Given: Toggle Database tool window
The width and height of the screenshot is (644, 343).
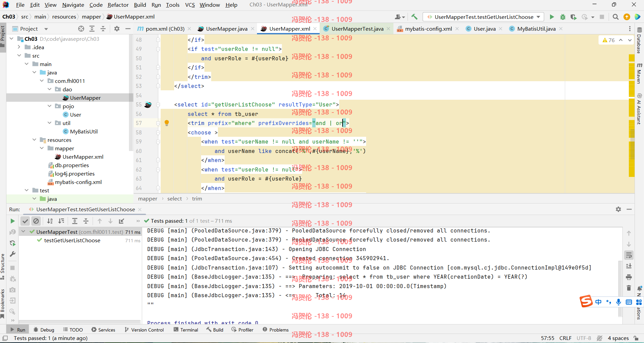Looking at the screenshot, I should tap(639, 40).
